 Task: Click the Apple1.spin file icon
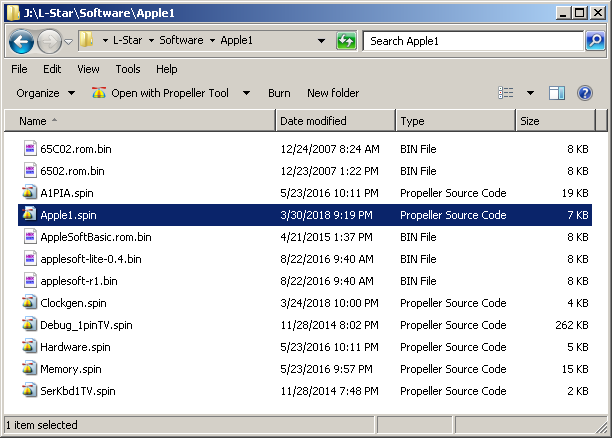[29, 214]
